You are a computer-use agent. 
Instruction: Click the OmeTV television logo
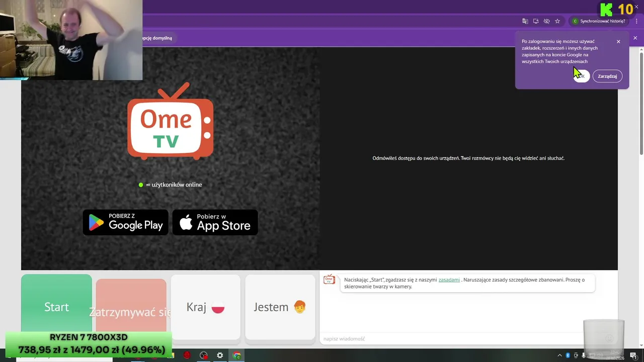tap(170, 121)
